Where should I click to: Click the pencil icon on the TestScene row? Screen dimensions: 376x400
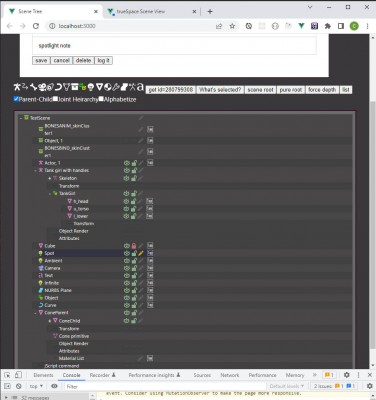pyautogui.click(x=141, y=118)
